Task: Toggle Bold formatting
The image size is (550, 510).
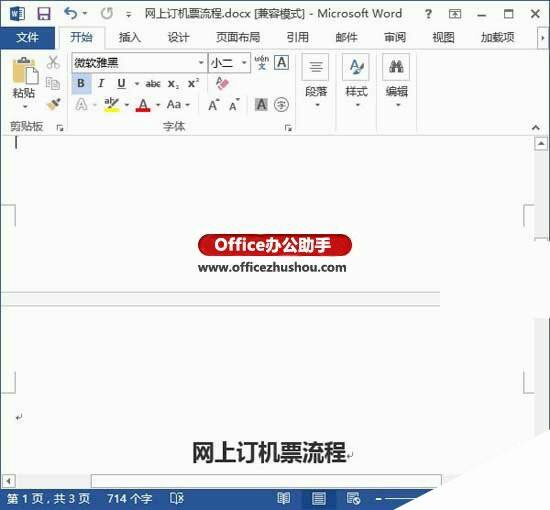Action: click(x=81, y=83)
